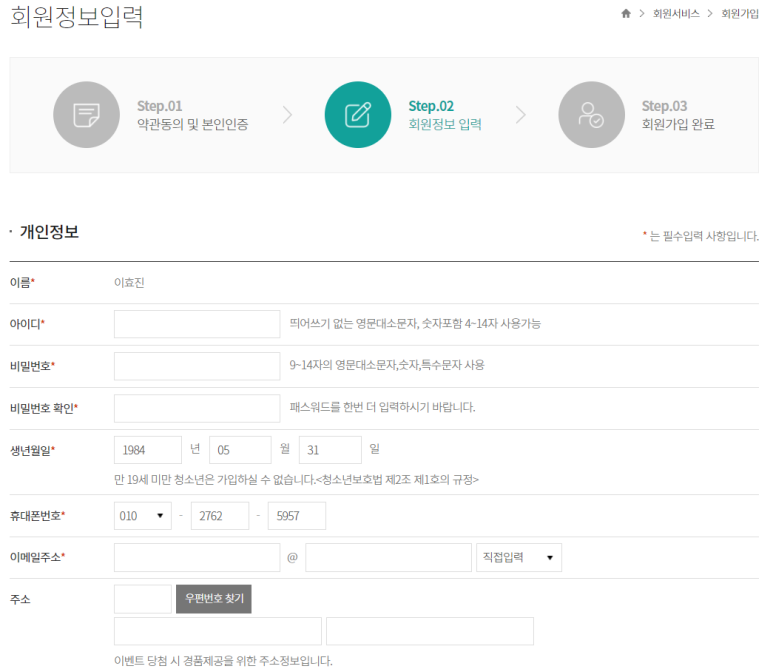The image size is (773, 669).
Task: Click the birth year field showing 1984
Action: click(147, 450)
